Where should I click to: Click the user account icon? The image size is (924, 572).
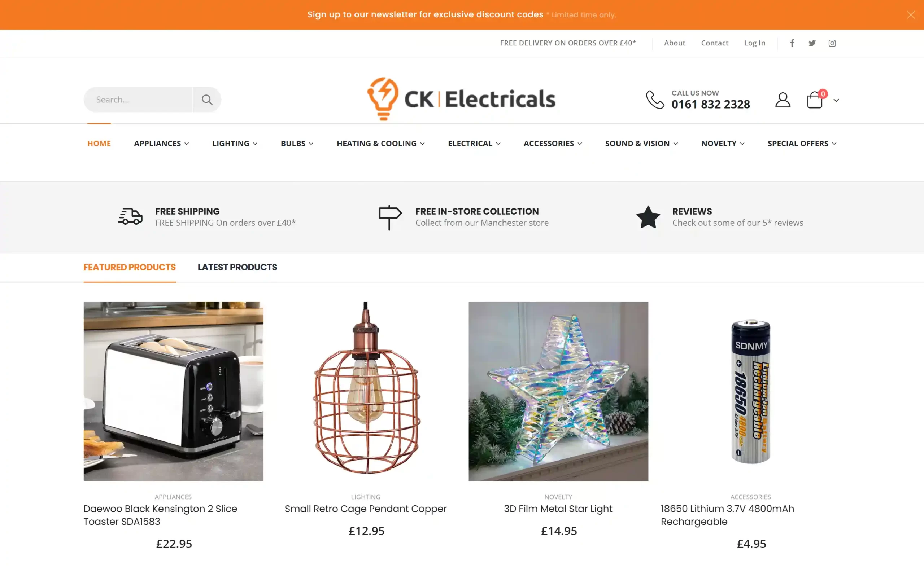pyautogui.click(x=783, y=100)
